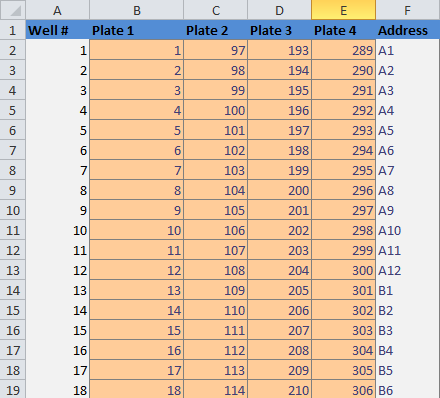Select cell containing 113
The image size is (440, 398).
216,370
